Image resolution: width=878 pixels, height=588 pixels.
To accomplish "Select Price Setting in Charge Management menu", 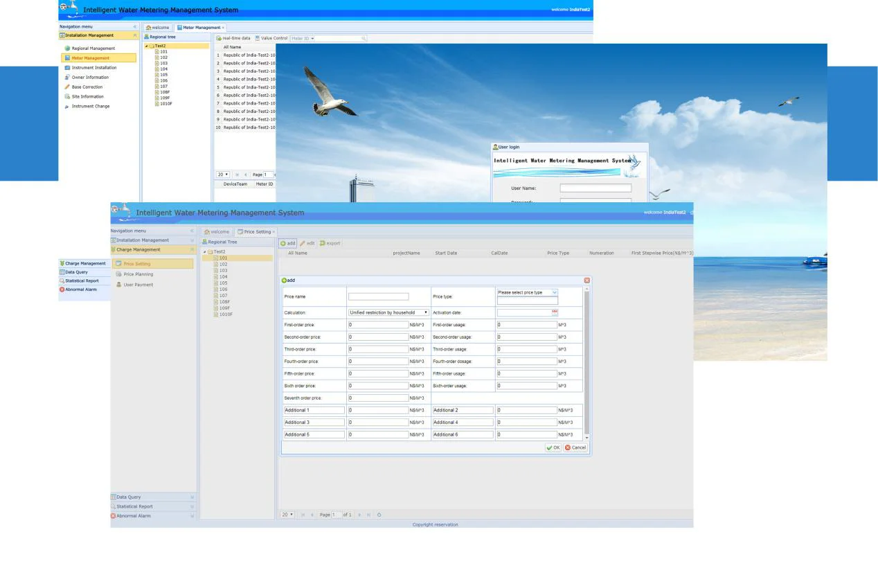I will pos(153,264).
